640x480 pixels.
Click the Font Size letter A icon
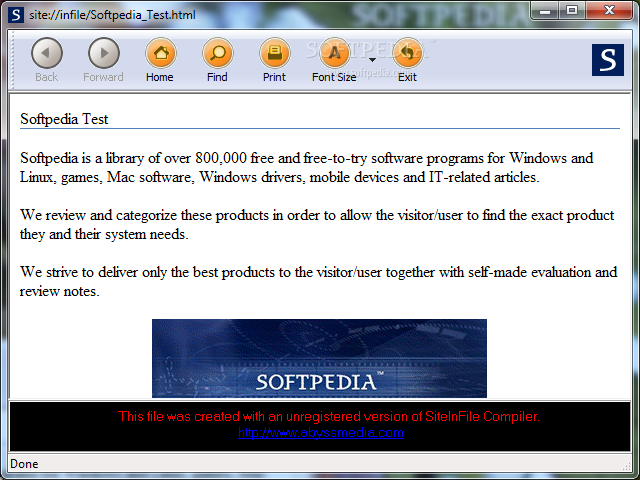pyautogui.click(x=334, y=53)
